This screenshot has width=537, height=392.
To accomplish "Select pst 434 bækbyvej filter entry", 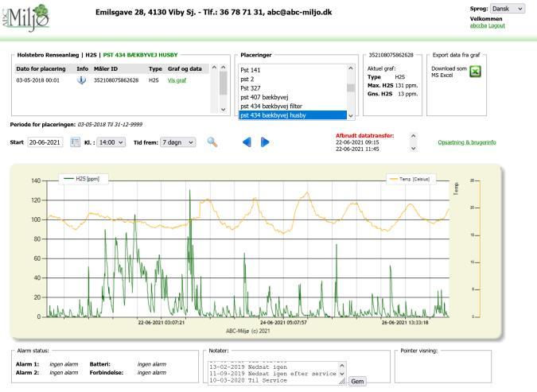I will 293,106.
